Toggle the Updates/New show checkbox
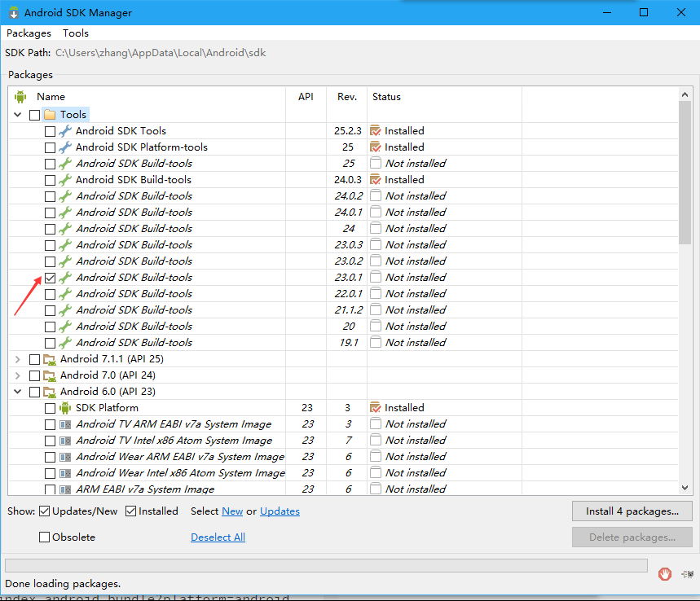700x601 pixels. pos(44,511)
